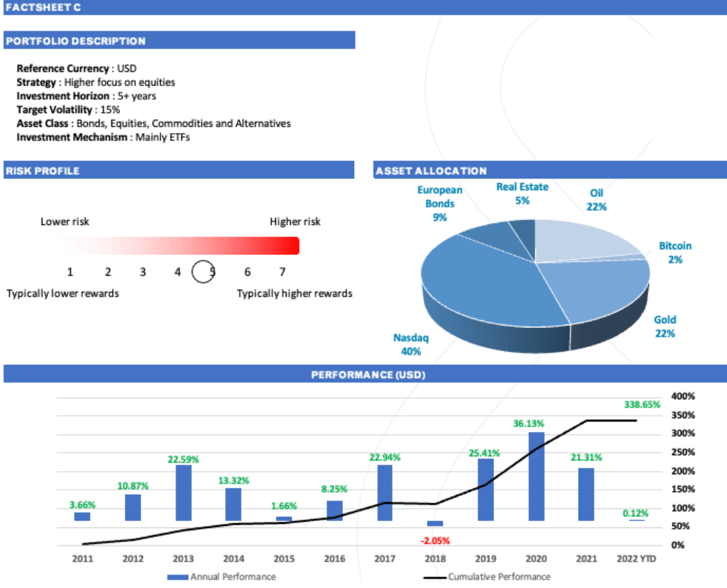Click the Reference Currency : USD line
This screenshot has height=588, width=727.
[x=77, y=68]
